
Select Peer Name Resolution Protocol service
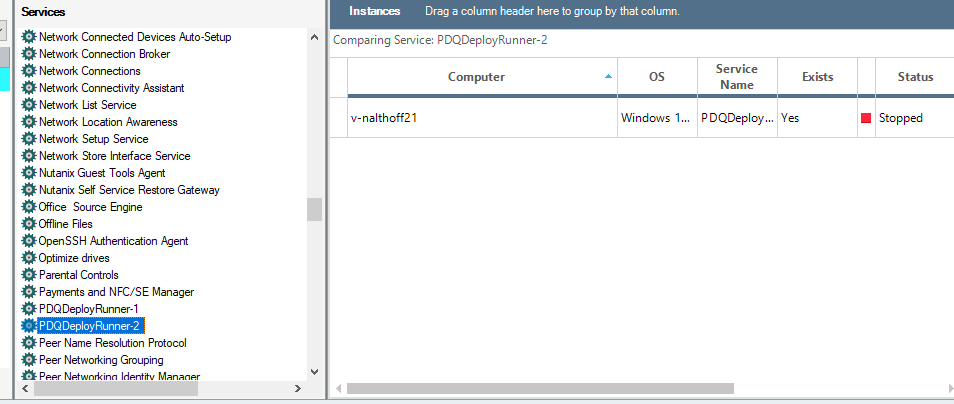(112, 343)
